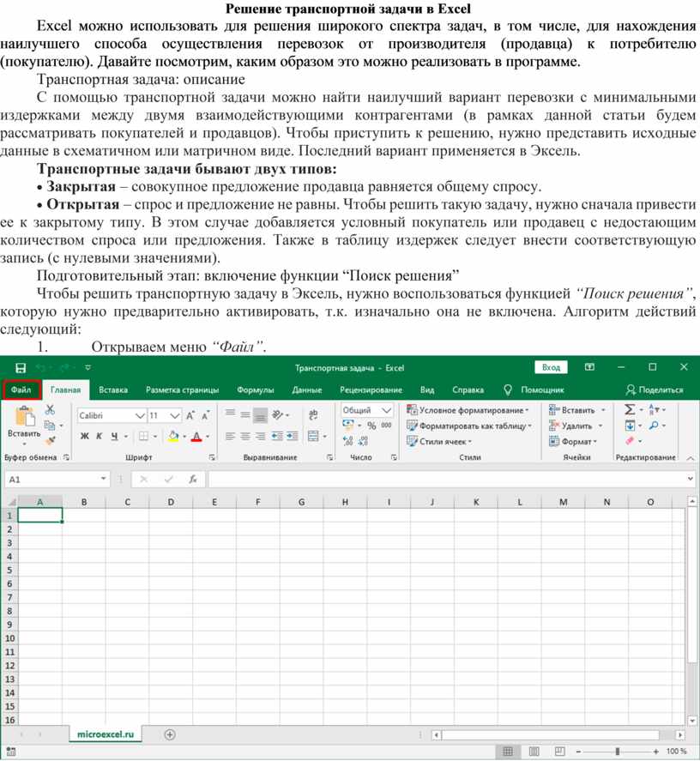Open Sort and Filter icon
The height and width of the screenshot is (761, 700).
(654, 409)
